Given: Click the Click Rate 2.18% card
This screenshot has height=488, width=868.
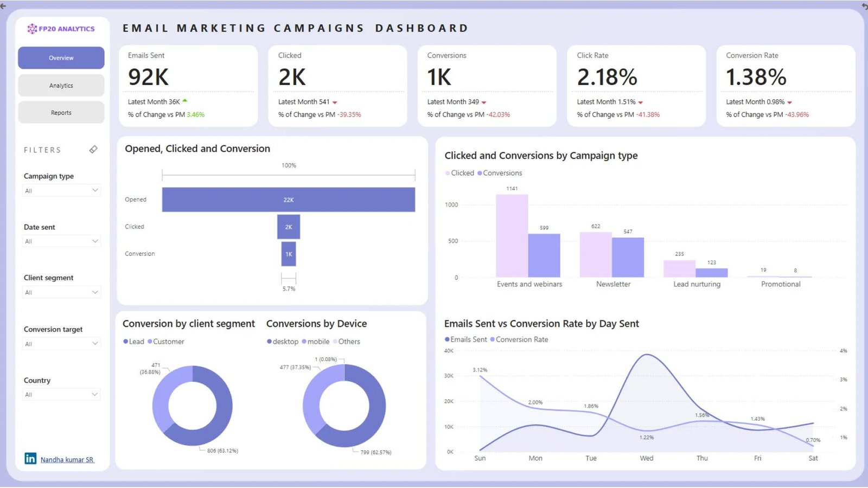Looking at the screenshot, I should tap(636, 86).
